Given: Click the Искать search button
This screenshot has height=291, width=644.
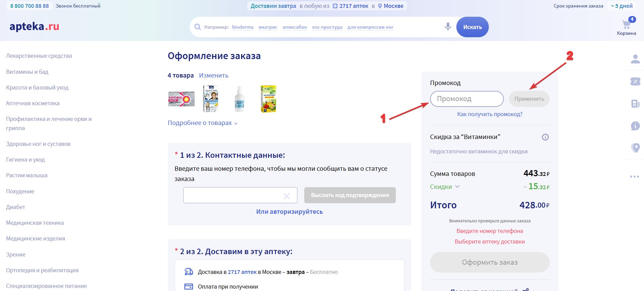Looking at the screenshot, I should pos(472,27).
